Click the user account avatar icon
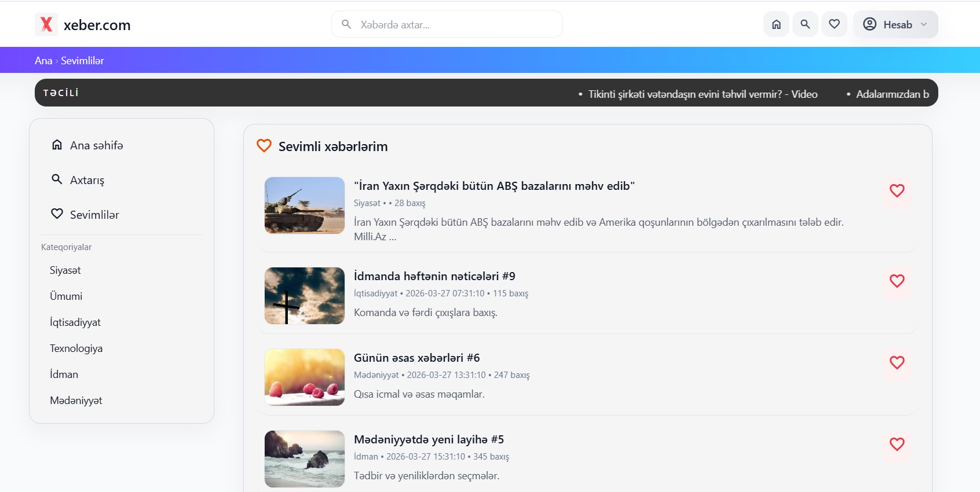The image size is (980, 492). point(869,24)
